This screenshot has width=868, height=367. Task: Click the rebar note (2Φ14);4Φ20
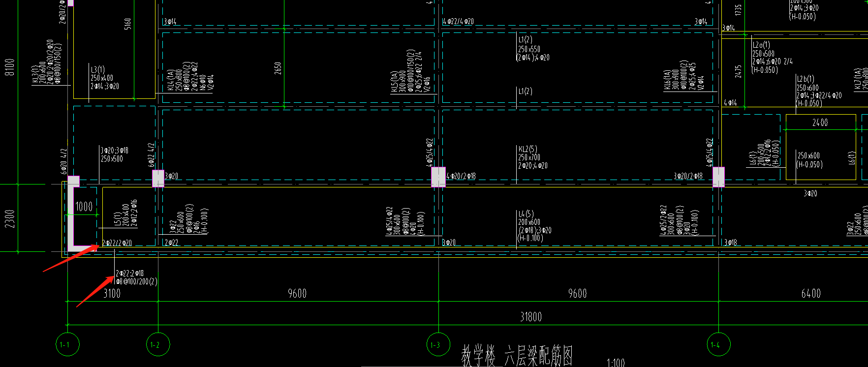[533, 58]
